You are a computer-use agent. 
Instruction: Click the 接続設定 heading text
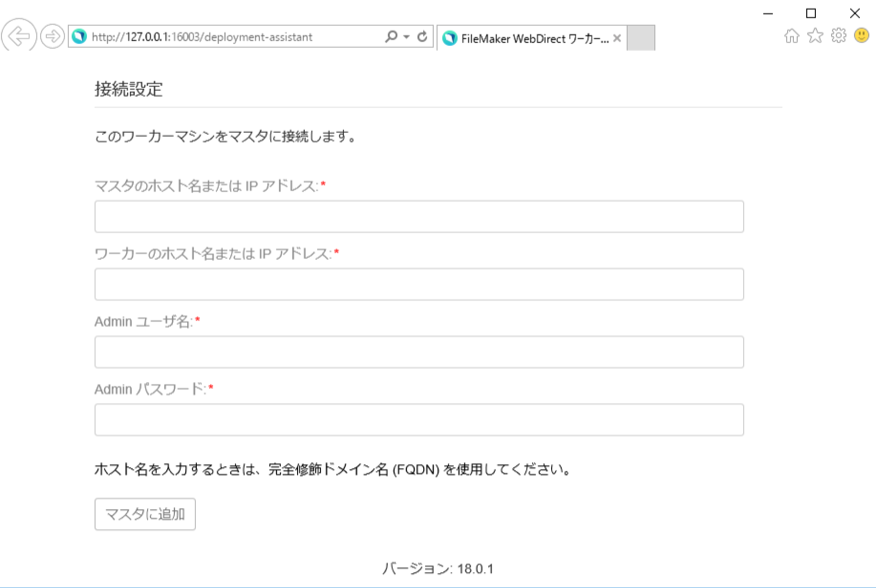click(x=128, y=89)
